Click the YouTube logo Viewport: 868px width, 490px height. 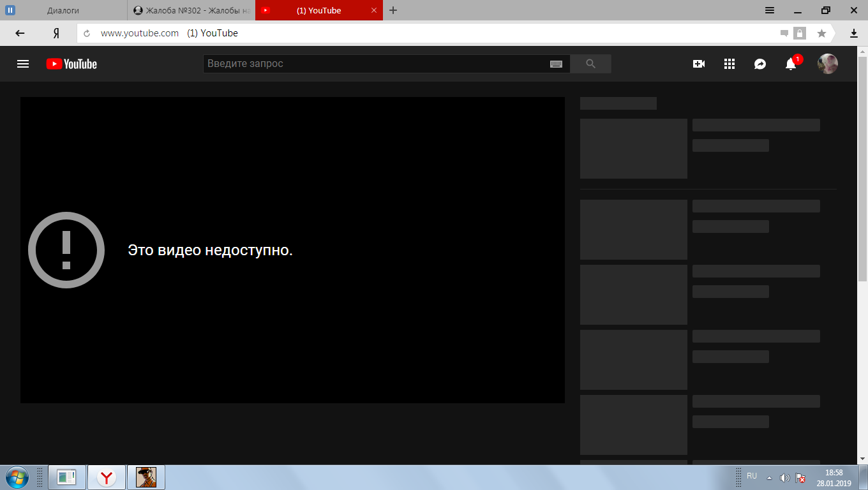(x=71, y=64)
